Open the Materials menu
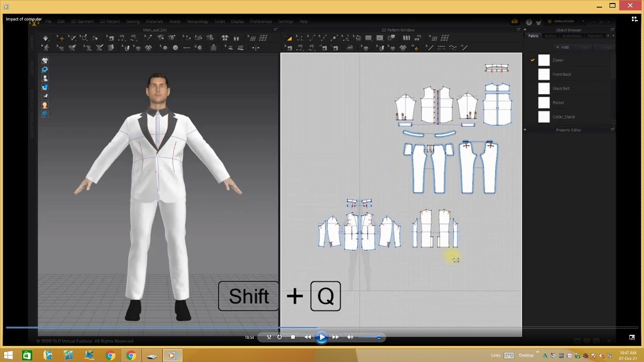644x362 pixels. click(154, 22)
